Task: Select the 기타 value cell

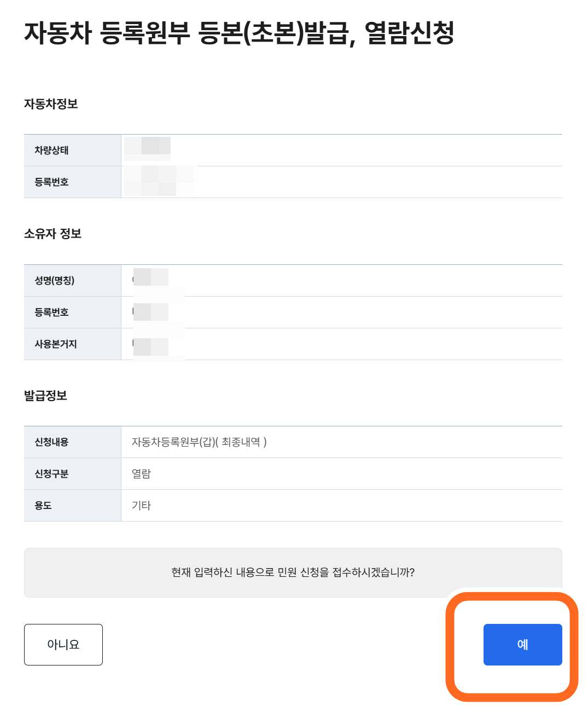Action: [x=142, y=505]
